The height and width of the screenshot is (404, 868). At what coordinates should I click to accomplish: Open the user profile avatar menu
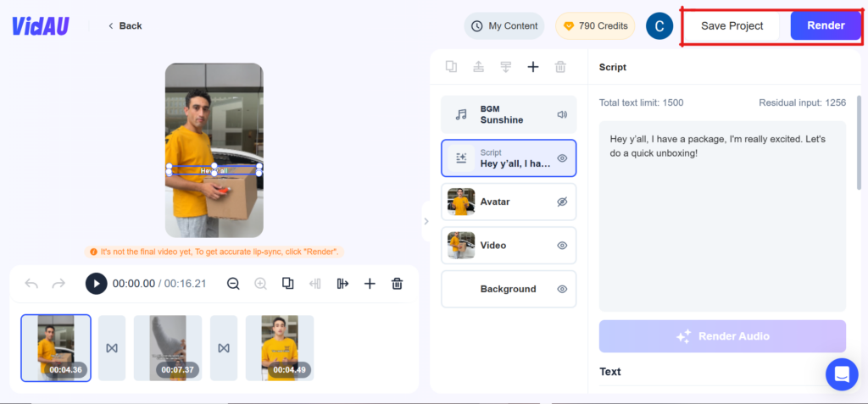pyautogui.click(x=659, y=26)
